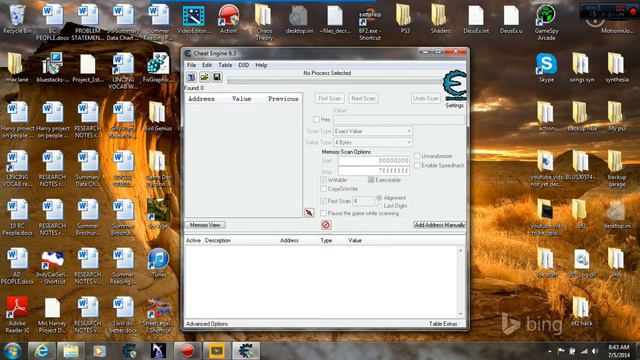Open the Recycle Bin on desktop
640x360 pixels.
17,20
